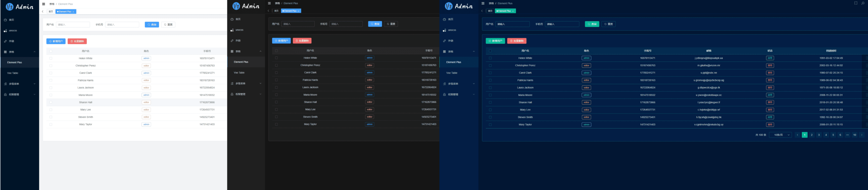Check Carol Clark row checkbox in black panel
Screen dimensions: 868x190
point(276,72)
